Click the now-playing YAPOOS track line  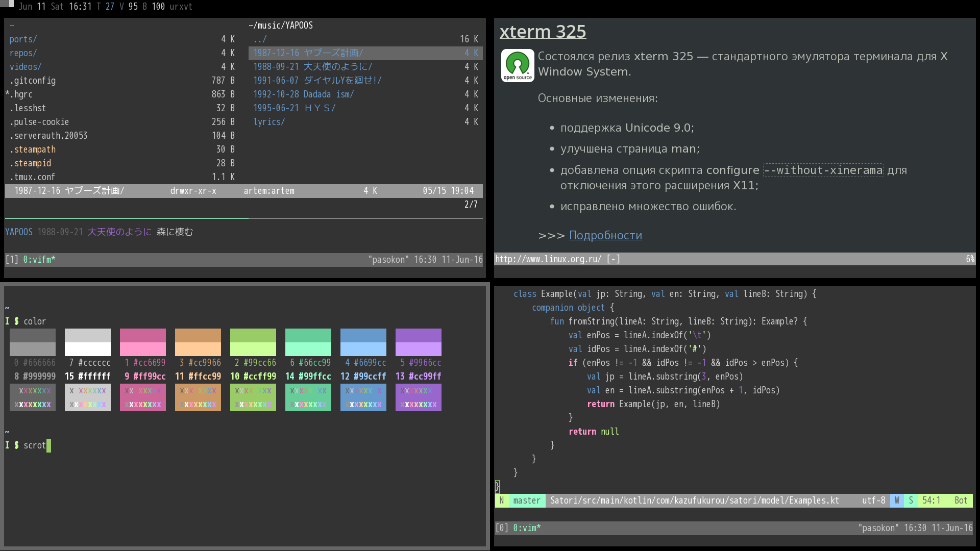click(99, 232)
